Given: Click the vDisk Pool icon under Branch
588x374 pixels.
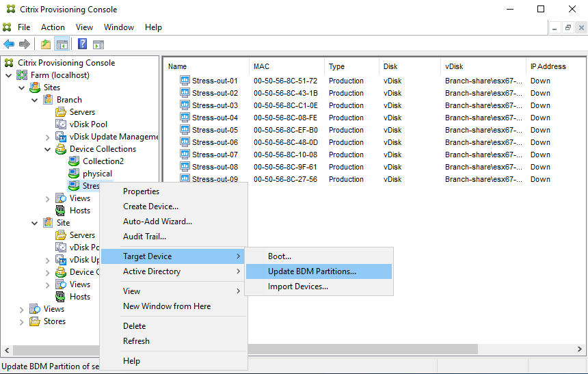Looking at the screenshot, I should pyautogui.click(x=61, y=124).
